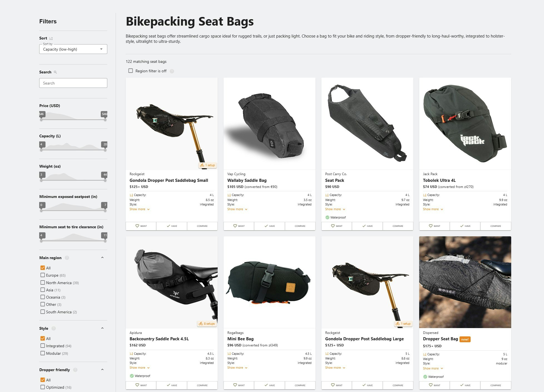The width and height of the screenshot is (544, 392).
Task: Click the help icon beside Main region heading
Action: tap(67, 258)
